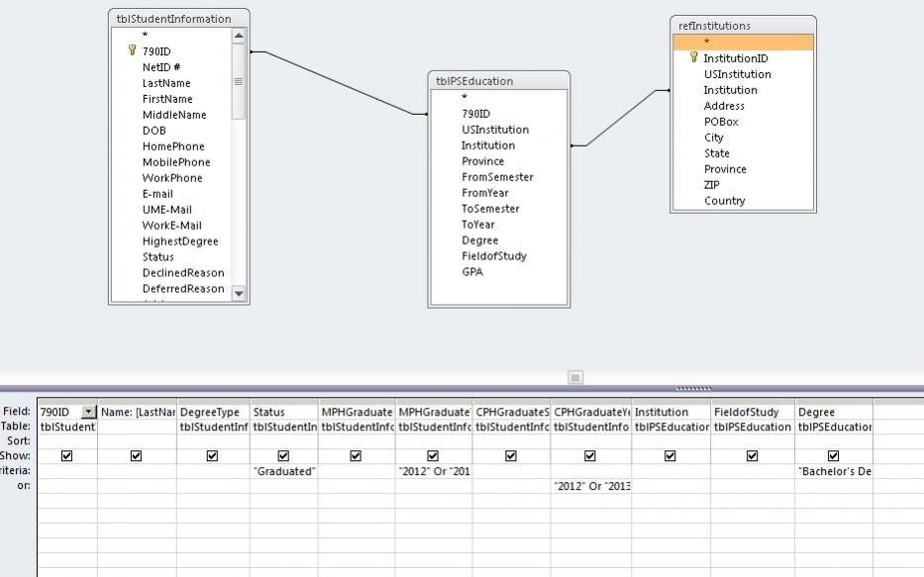Select Address field in refInstitutions

[x=724, y=106]
